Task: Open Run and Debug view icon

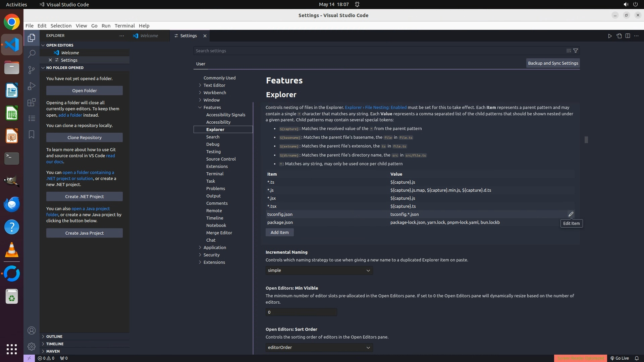Action: 32,86
